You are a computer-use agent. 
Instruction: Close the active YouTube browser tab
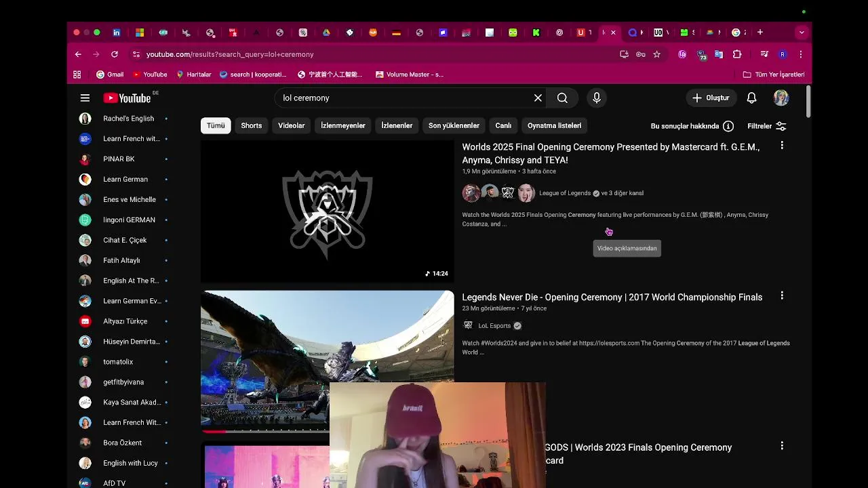point(613,32)
